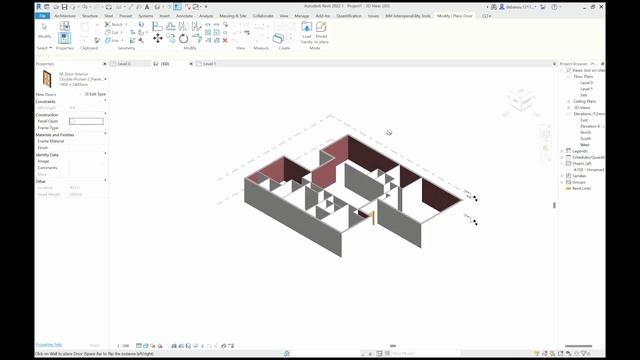This screenshot has height=360, width=640.
Task: Save project from quick access toolbar
Action: click(64, 7)
